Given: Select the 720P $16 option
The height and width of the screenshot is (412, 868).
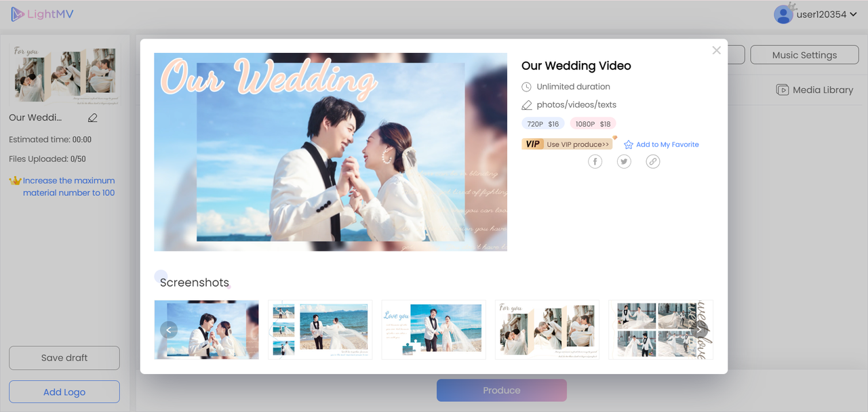Looking at the screenshot, I should click(x=542, y=124).
